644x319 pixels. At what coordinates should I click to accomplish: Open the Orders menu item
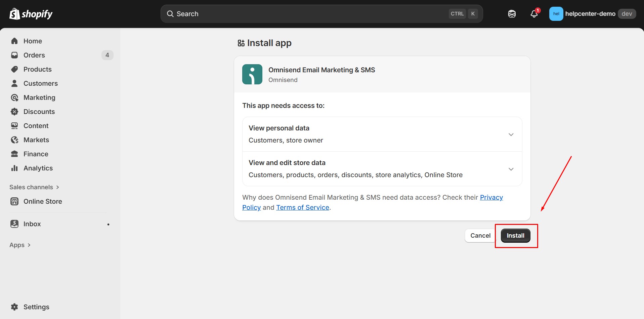pos(34,55)
